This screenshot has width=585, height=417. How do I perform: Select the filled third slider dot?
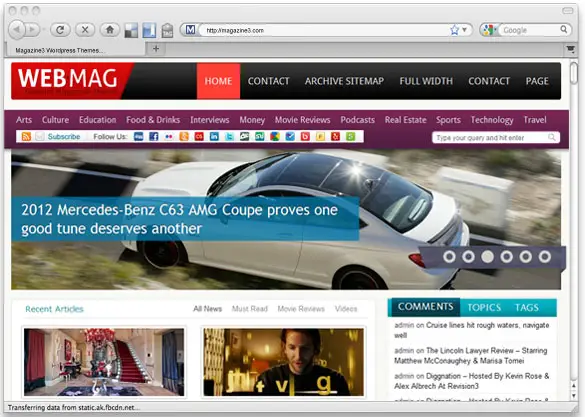pos(487,257)
